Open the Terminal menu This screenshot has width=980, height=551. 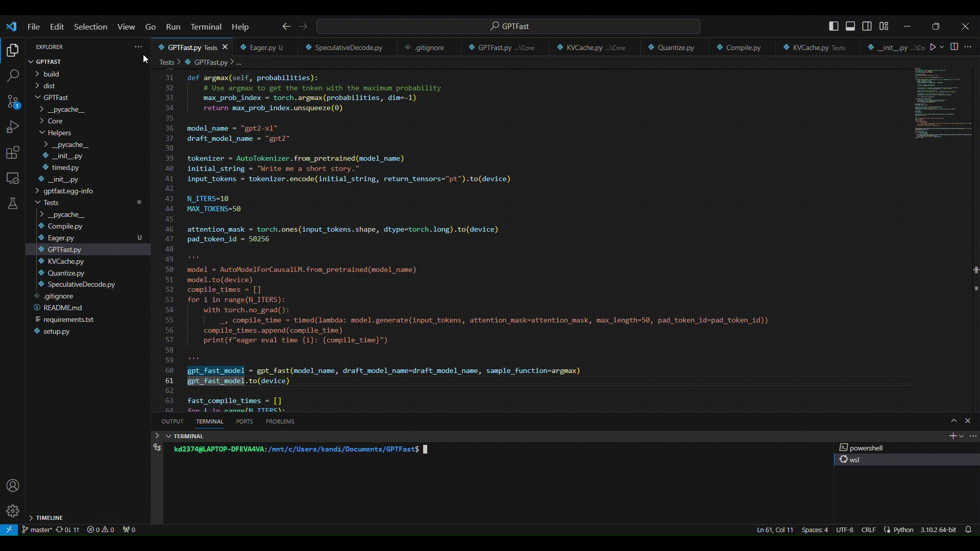pos(206,27)
